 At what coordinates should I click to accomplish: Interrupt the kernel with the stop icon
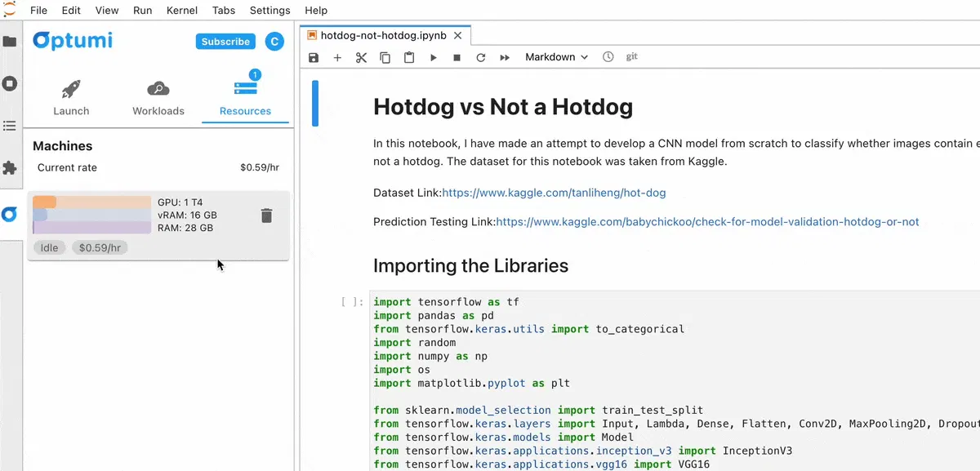(457, 57)
